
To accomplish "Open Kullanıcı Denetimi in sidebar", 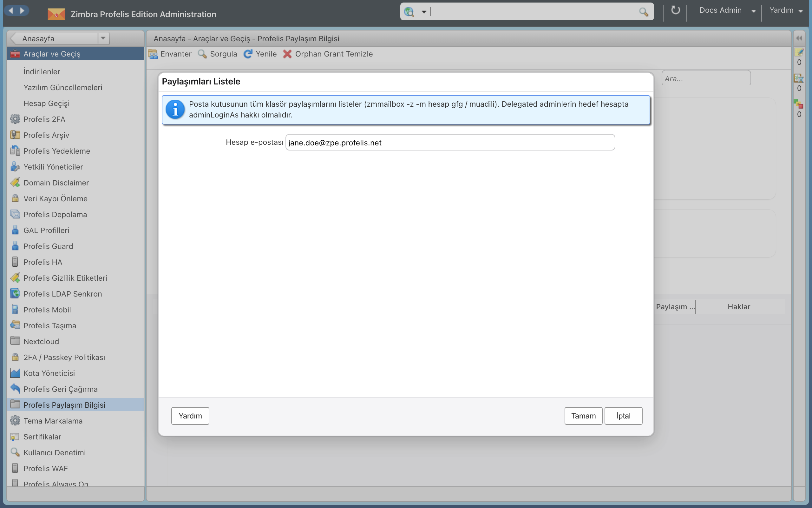I will coord(54,452).
